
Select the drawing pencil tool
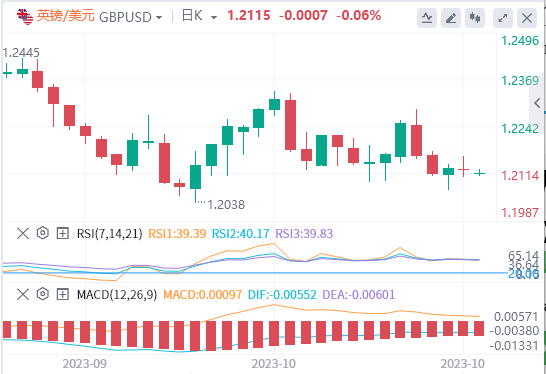point(451,17)
